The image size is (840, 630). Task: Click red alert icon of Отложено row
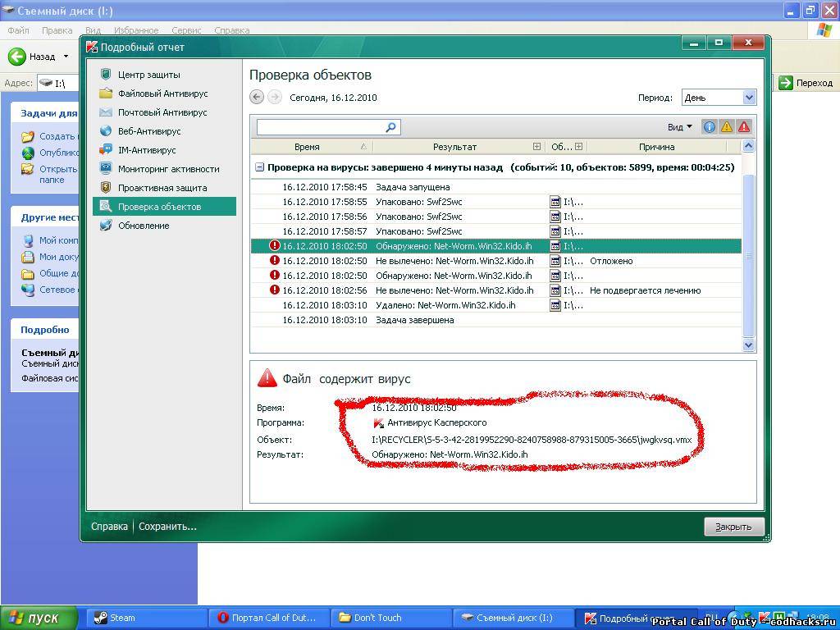(275, 260)
